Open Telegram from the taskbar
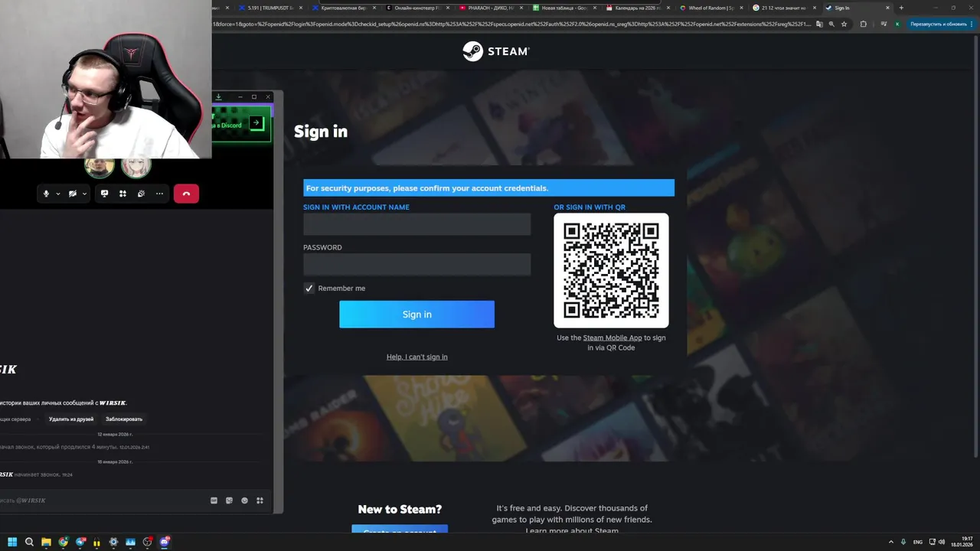Image resolution: width=980 pixels, height=551 pixels. pyautogui.click(x=80, y=542)
